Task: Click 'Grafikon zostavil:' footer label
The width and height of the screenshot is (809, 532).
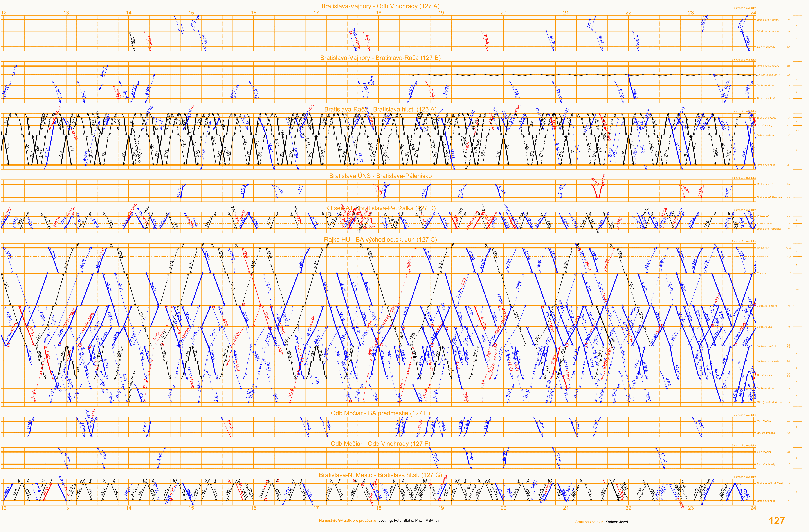Action: (x=589, y=522)
